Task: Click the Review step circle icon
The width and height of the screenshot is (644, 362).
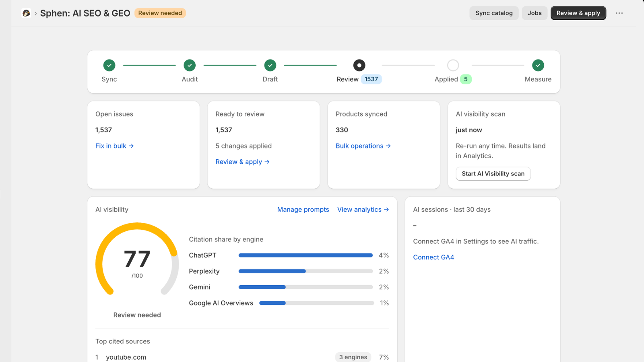Action: (359, 65)
